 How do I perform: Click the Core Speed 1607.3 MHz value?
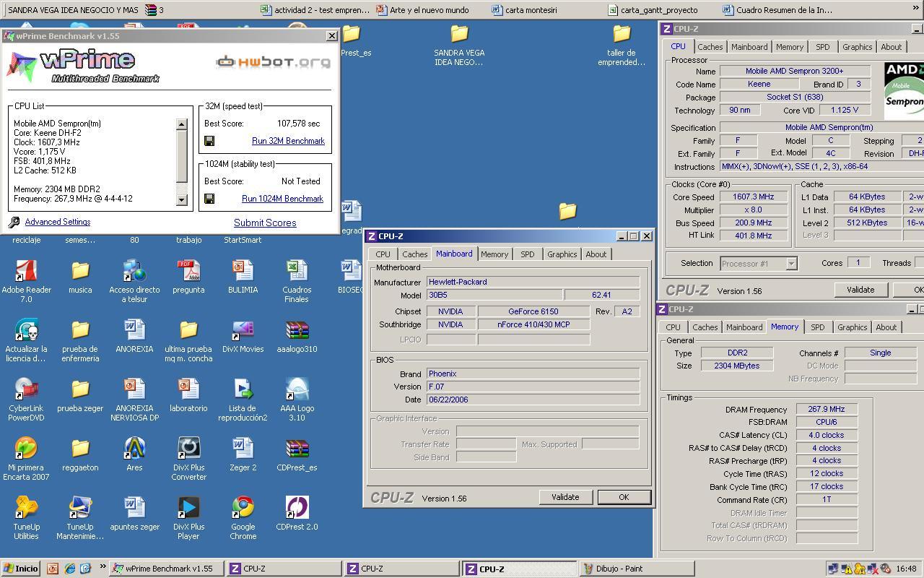(754, 197)
